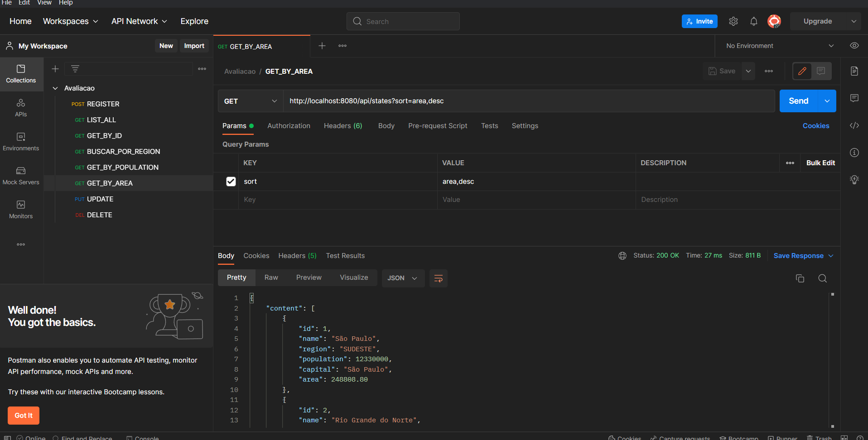Open the Save options dropdown arrow
The width and height of the screenshot is (868, 440).
[x=748, y=71]
